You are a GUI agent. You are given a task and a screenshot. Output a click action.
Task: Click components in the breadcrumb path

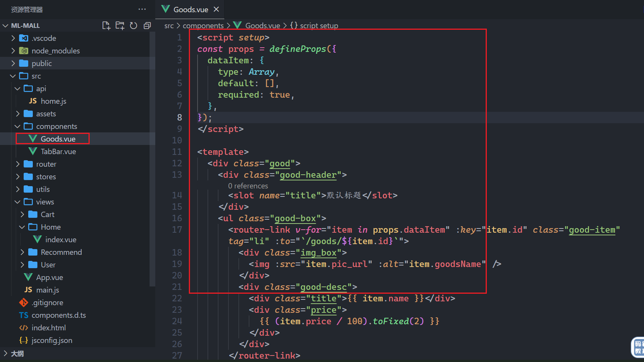pyautogui.click(x=203, y=26)
